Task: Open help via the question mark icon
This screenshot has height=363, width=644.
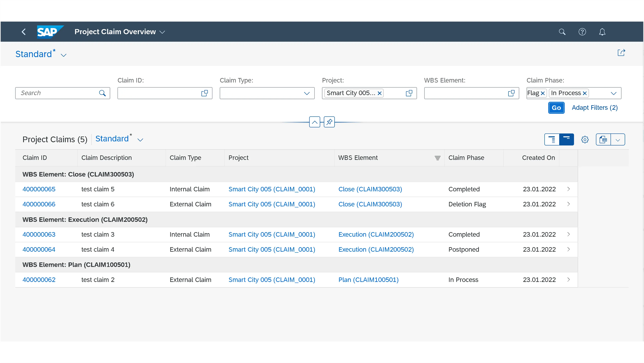Action: 583,32
